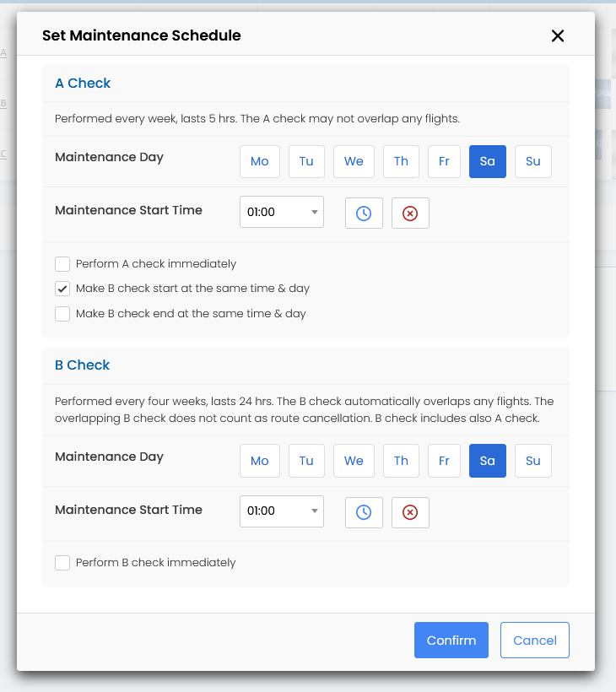Click the clock icon in A Check section
The height and width of the screenshot is (692, 616).
pos(364,214)
